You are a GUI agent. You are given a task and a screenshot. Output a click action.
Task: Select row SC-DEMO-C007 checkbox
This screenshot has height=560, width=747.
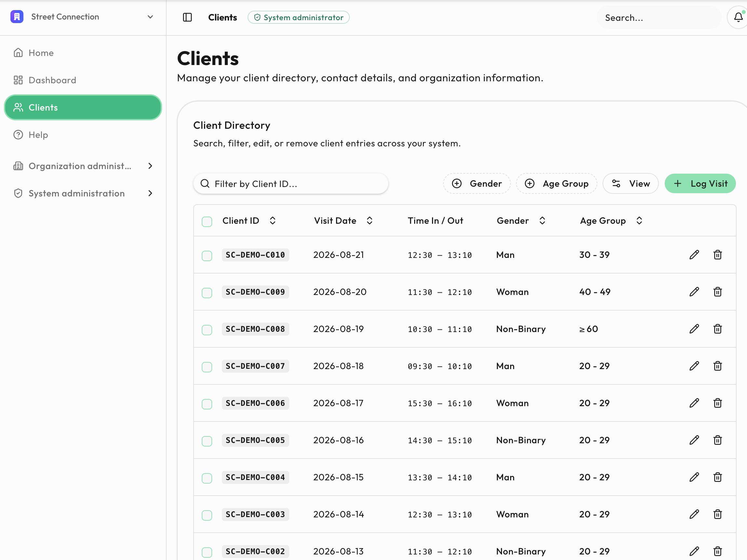(207, 367)
